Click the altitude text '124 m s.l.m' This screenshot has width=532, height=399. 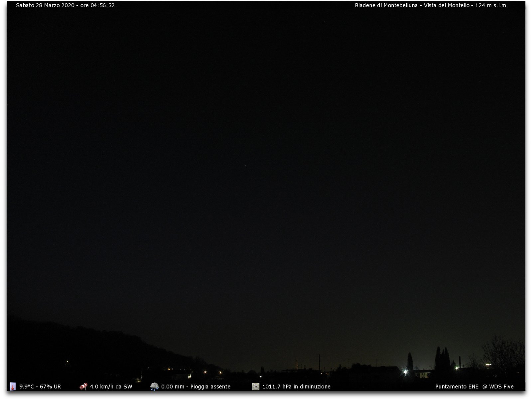click(490, 5)
